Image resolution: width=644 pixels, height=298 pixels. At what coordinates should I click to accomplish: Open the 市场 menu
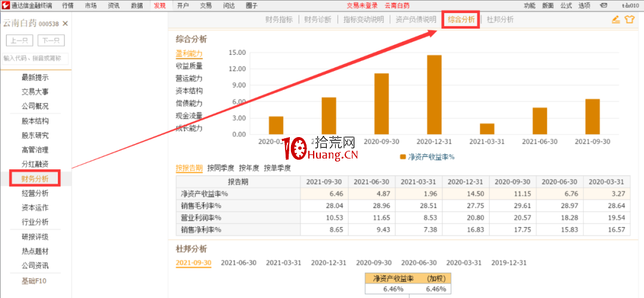point(91,6)
